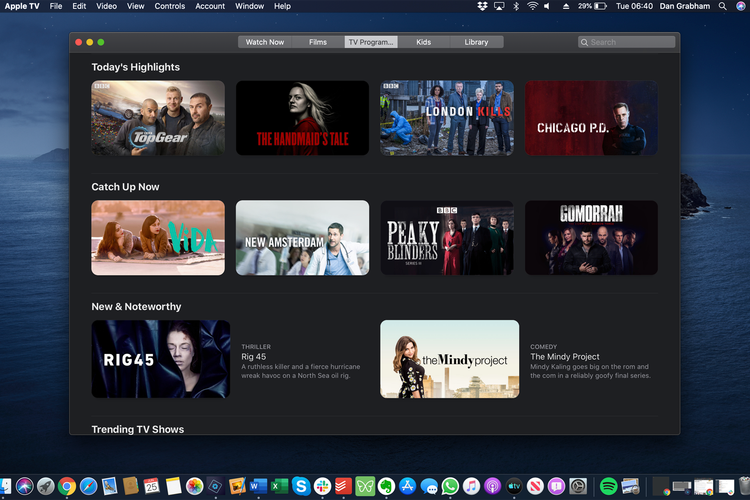The width and height of the screenshot is (750, 500).
Task: Open Todoist red icon in Dock
Action: pos(343,487)
